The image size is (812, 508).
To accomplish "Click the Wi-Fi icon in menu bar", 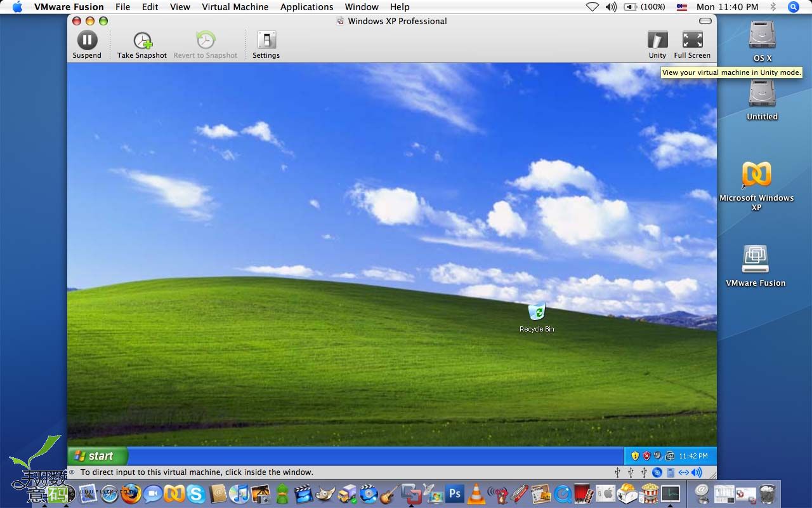I will tap(592, 7).
